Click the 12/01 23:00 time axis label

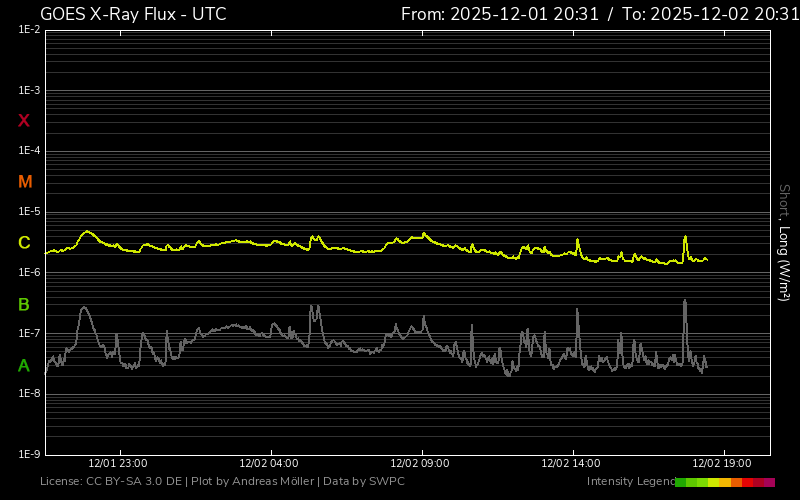[118, 464]
